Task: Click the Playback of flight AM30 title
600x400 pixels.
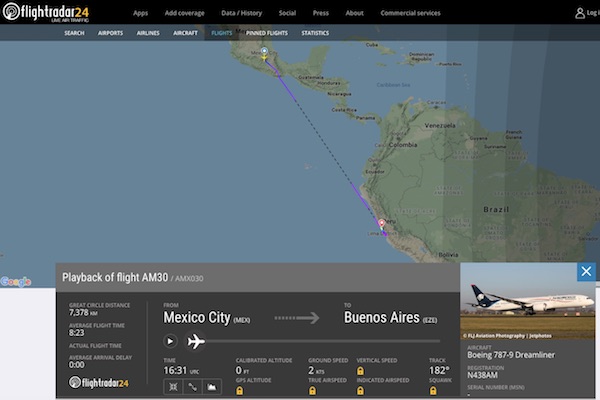Action: [115, 278]
